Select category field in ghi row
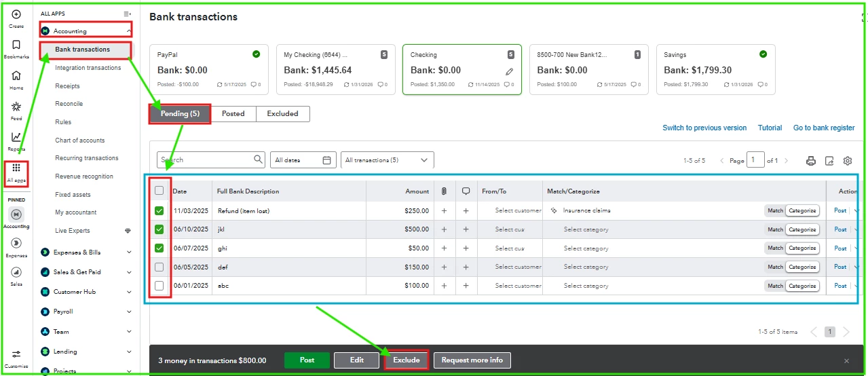The image size is (868, 376). [586, 248]
